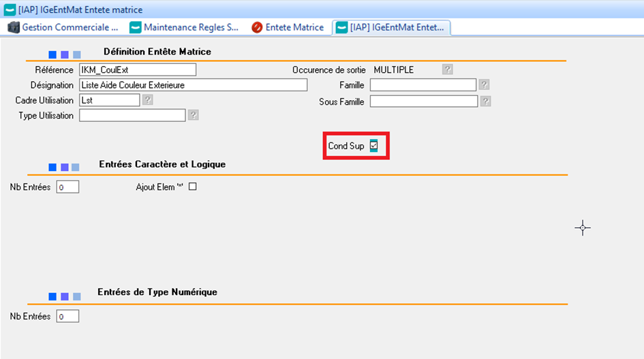The width and height of the screenshot is (644, 359).
Task: Click the lookup icon beside Occurence de sortie
Action: pyautogui.click(x=447, y=69)
